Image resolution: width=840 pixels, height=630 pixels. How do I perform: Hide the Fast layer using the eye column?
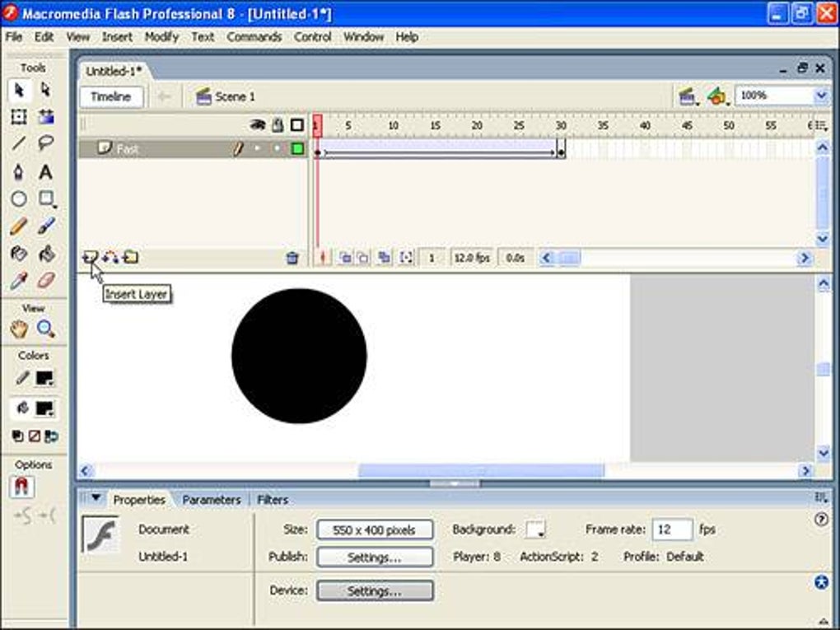[256, 149]
